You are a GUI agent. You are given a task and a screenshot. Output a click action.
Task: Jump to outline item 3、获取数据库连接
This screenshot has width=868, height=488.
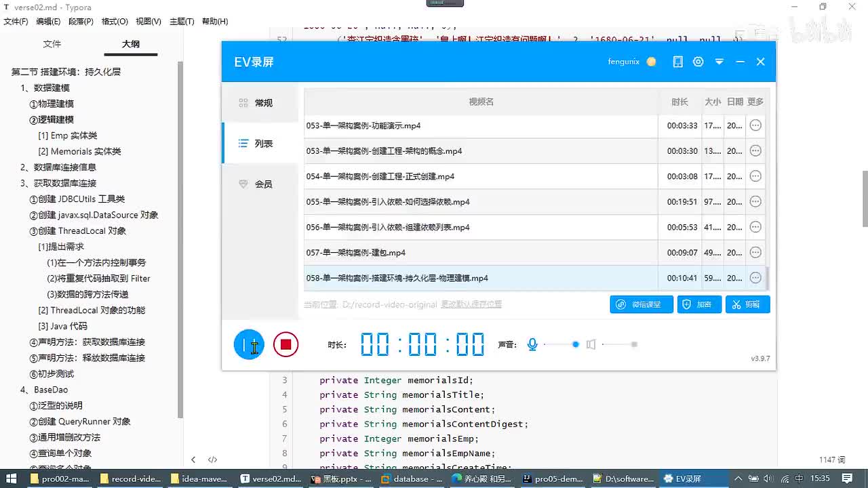coord(58,183)
